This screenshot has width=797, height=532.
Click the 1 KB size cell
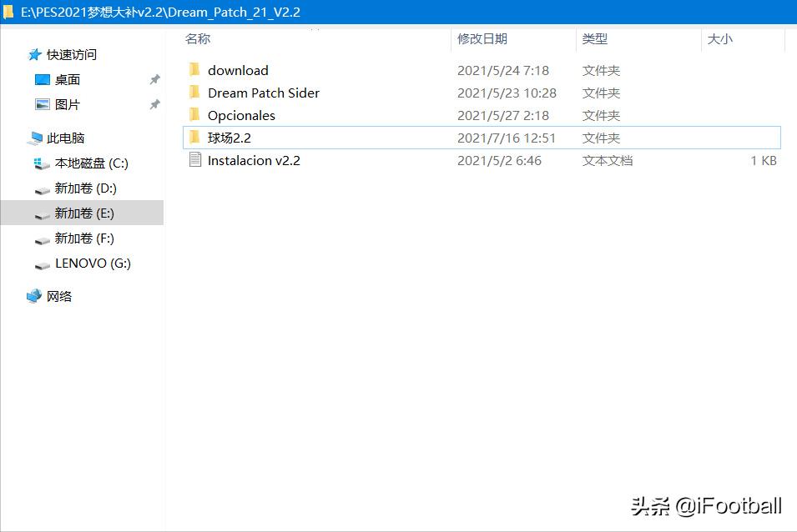[764, 160]
